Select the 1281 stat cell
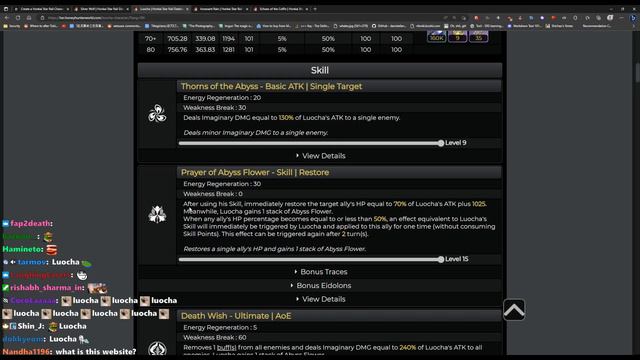This screenshot has width=640, height=360. point(229,50)
